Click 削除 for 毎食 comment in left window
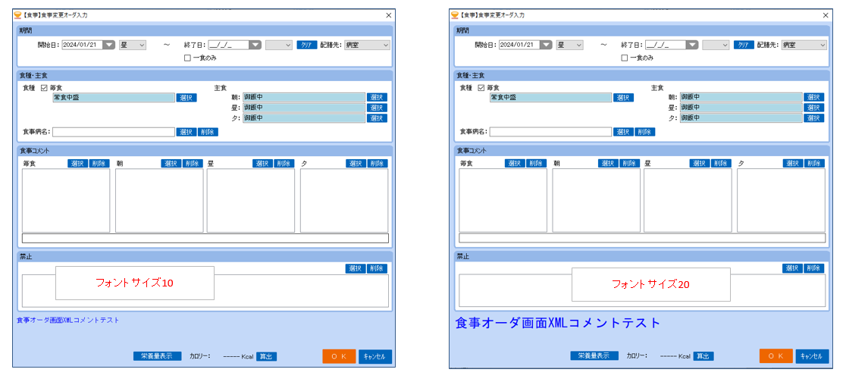Screen dimensions: 868x385 (x=99, y=163)
